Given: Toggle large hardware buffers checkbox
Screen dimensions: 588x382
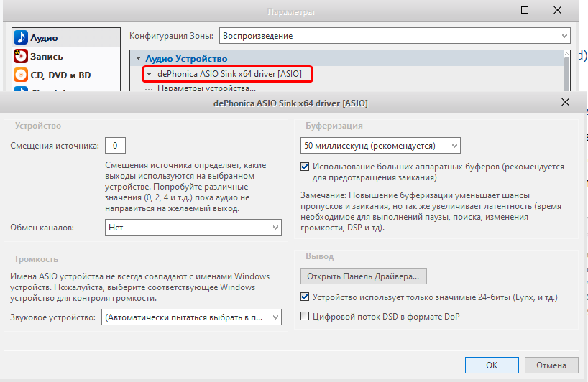Looking at the screenshot, I should [305, 167].
